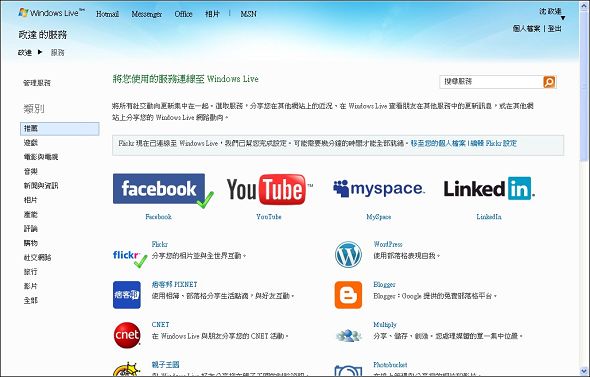Select the 購物 category

pos(30,243)
